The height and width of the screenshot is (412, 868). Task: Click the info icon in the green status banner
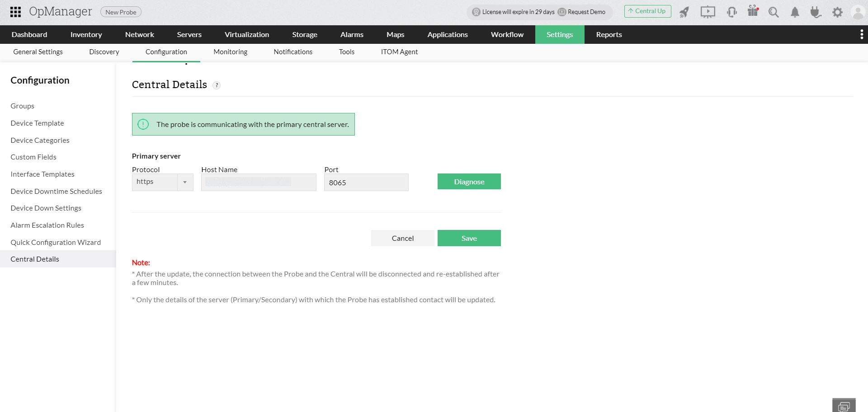click(143, 124)
